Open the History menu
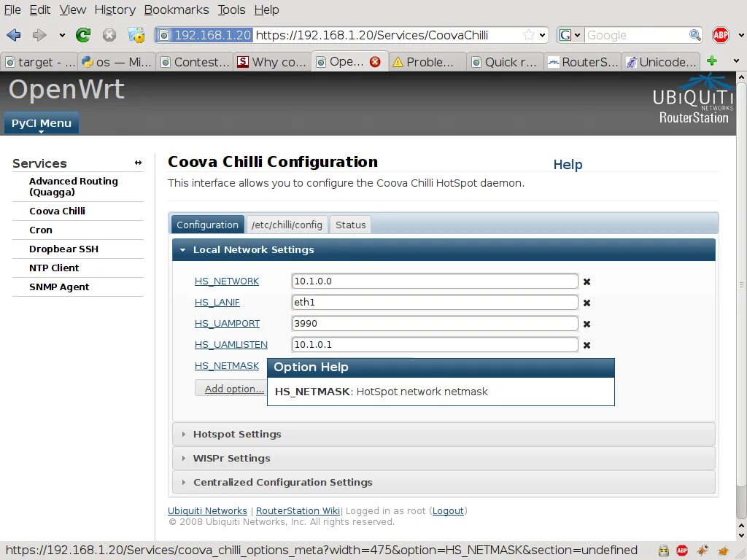This screenshot has height=560, width=747. (115, 9)
